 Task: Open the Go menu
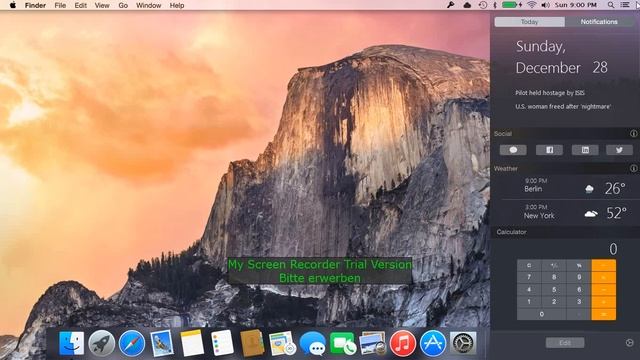(123, 5)
